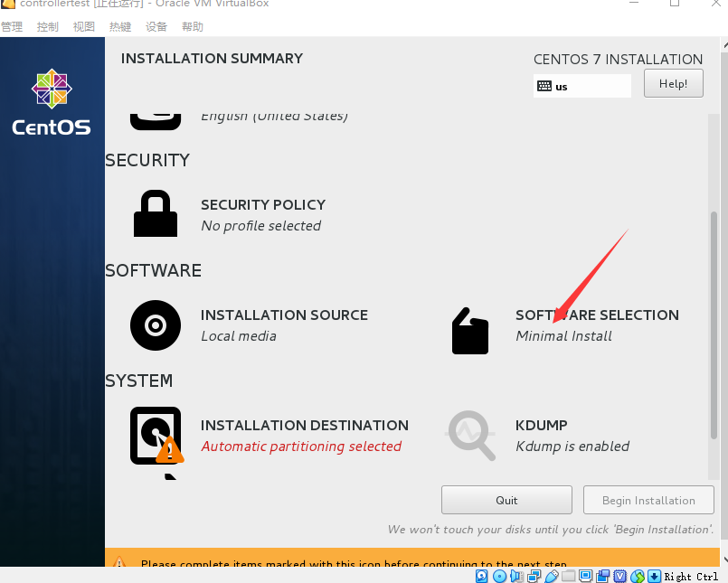The height and width of the screenshot is (583, 728).
Task: Click 'Local media' text
Action: point(239,335)
